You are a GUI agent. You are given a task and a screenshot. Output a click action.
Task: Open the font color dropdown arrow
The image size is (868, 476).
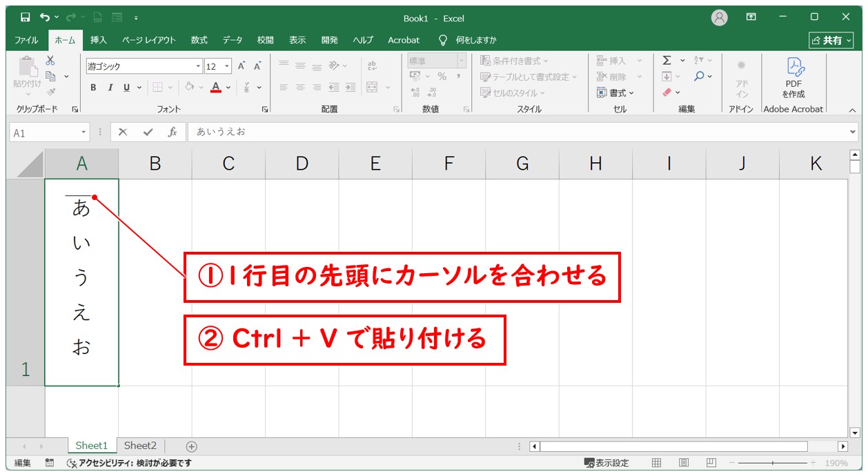point(228,88)
